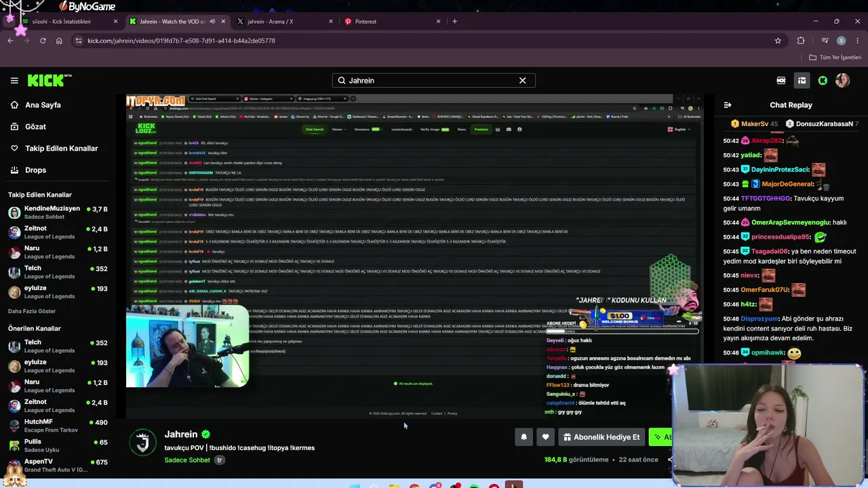Viewport: 868px width, 488px height.
Task: Go back in browser history
Action: click(10, 41)
